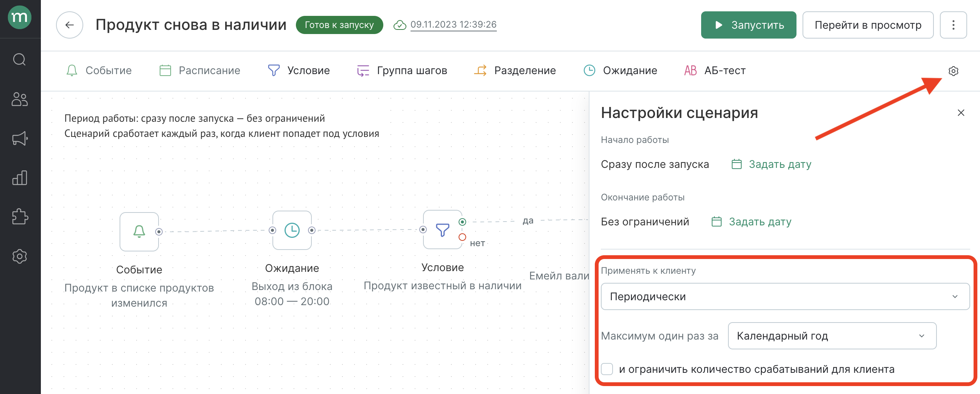Open 'Календарный год' period dropdown
Viewport: 980px width, 394px height.
click(x=832, y=336)
